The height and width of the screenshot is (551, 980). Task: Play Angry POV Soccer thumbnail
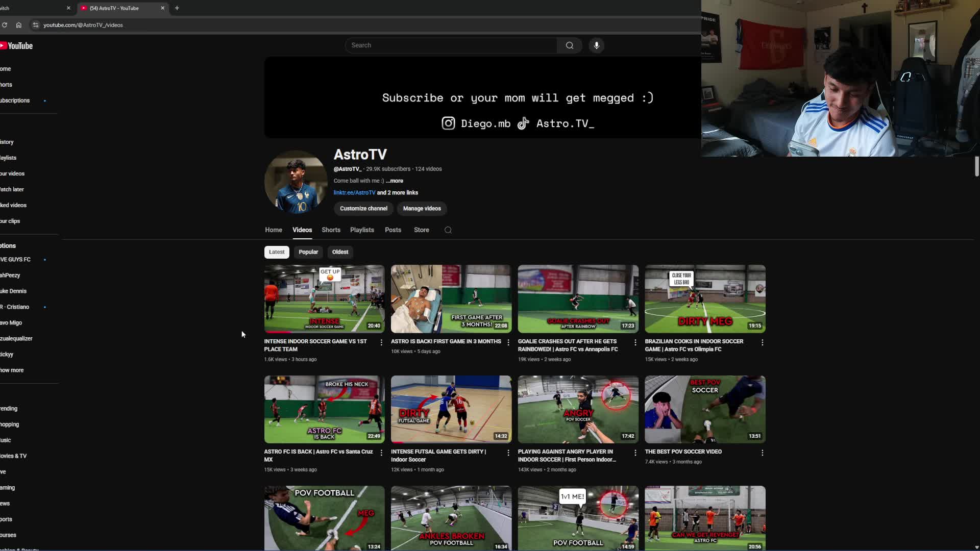[578, 409]
